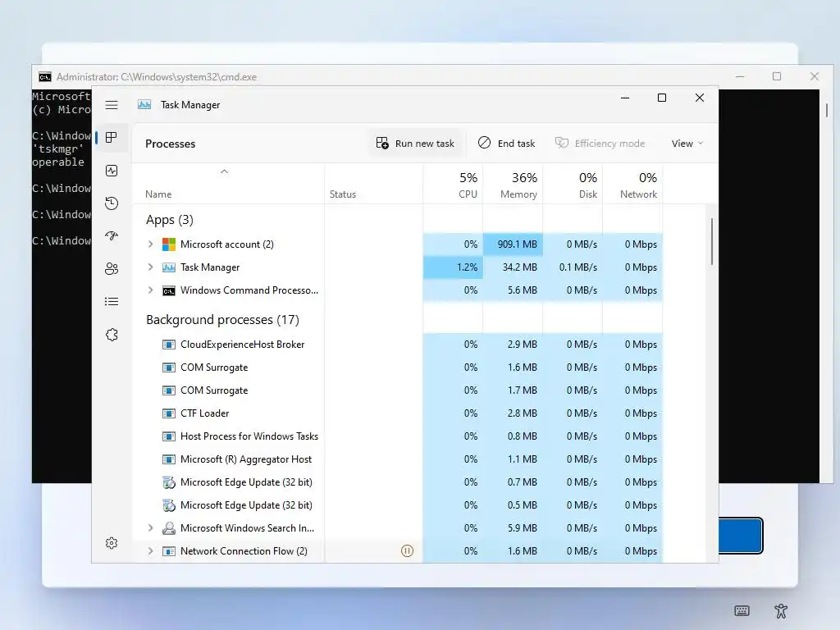840x630 pixels.
Task: Open the on-screen keyboard icon
Action: (x=742, y=610)
